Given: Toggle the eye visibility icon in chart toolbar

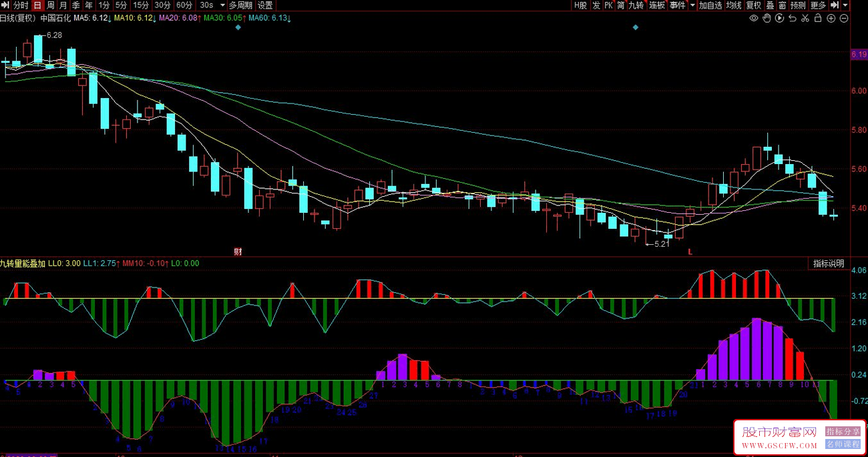Looking at the screenshot, I should coord(754,18).
